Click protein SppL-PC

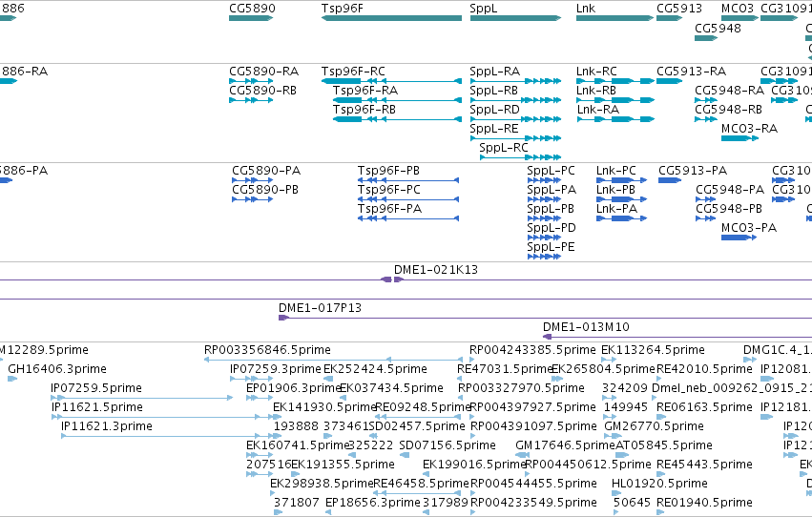tap(544, 180)
